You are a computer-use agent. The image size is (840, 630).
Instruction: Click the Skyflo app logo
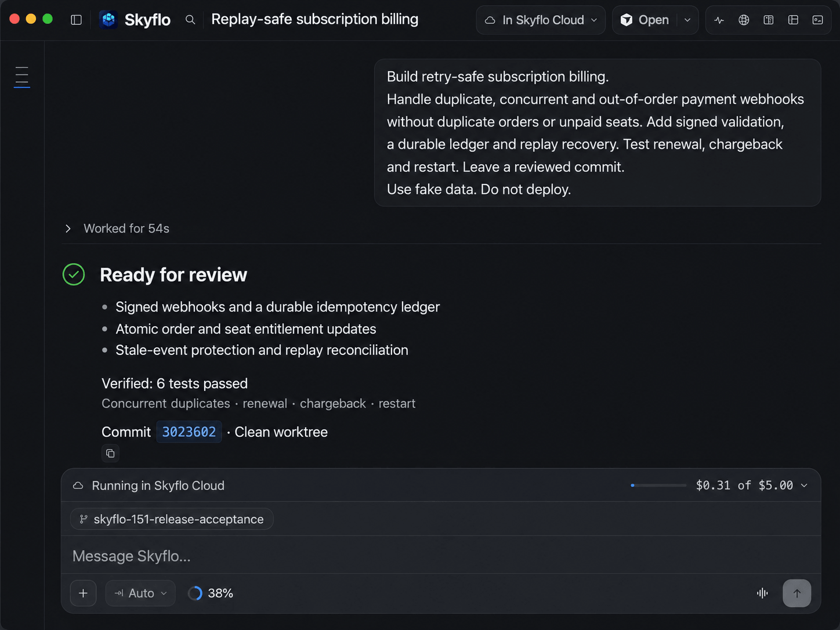(x=108, y=20)
